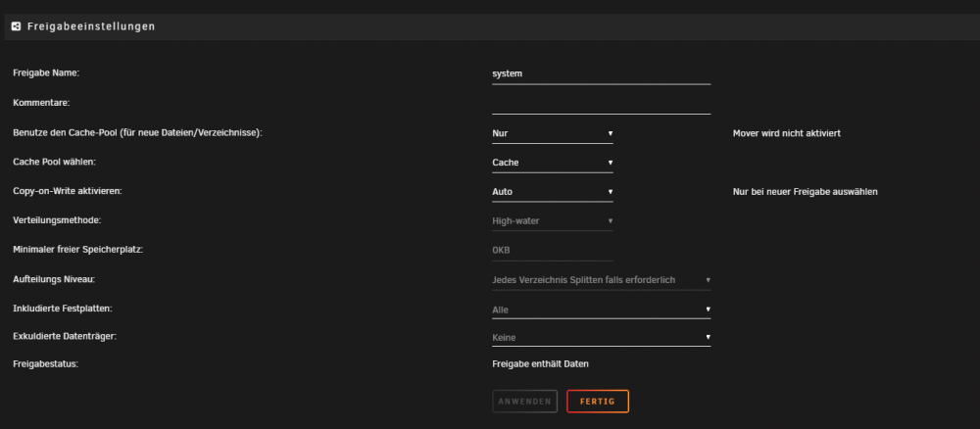Open the cache pool usage dropdown set to Nur
This screenshot has height=429, width=980.
click(553, 133)
